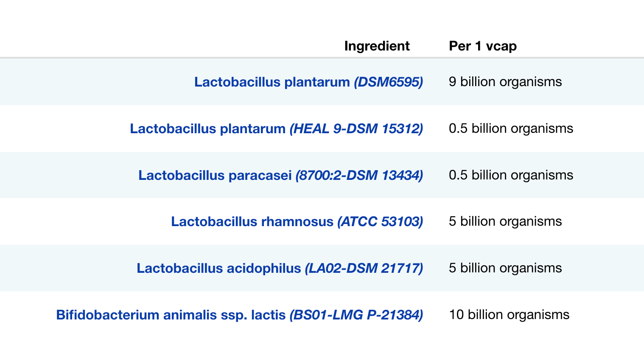This screenshot has height=364, width=644.
Task: Follow the Lactobacillus rhamnosus link
Action: tap(252, 221)
